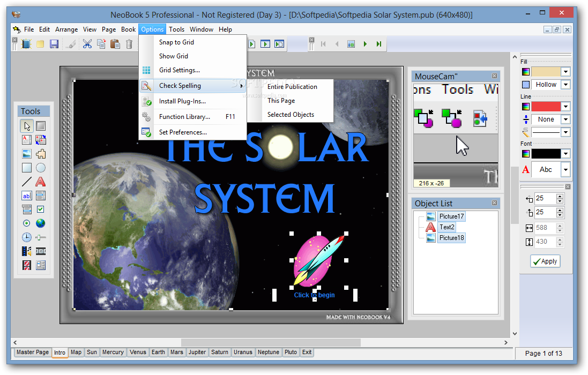Jump to last page button
This screenshot has width=588, height=375.
tap(379, 44)
